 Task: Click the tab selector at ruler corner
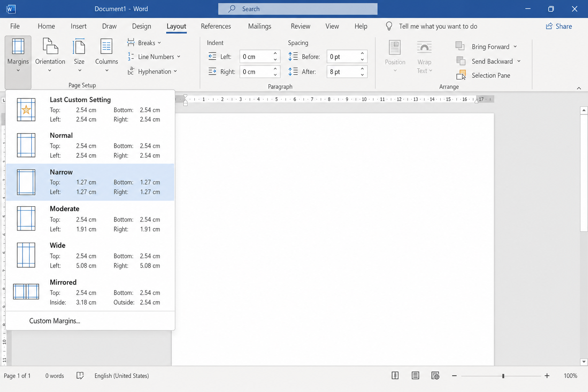point(4,100)
